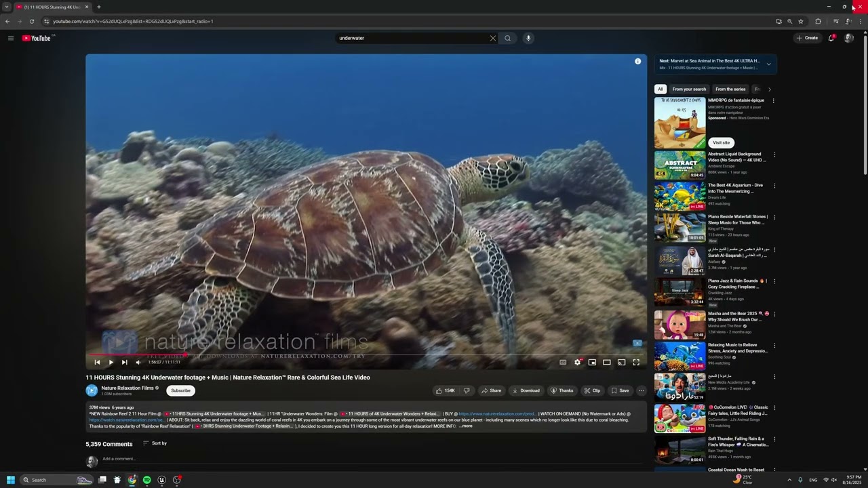
Task: Open a new browser tab
Action: [x=99, y=7]
